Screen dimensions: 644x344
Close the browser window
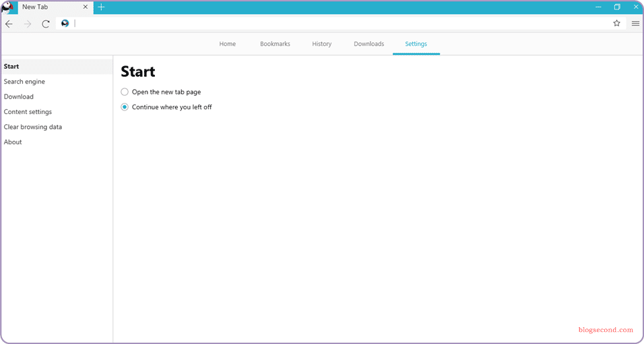click(635, 7)
